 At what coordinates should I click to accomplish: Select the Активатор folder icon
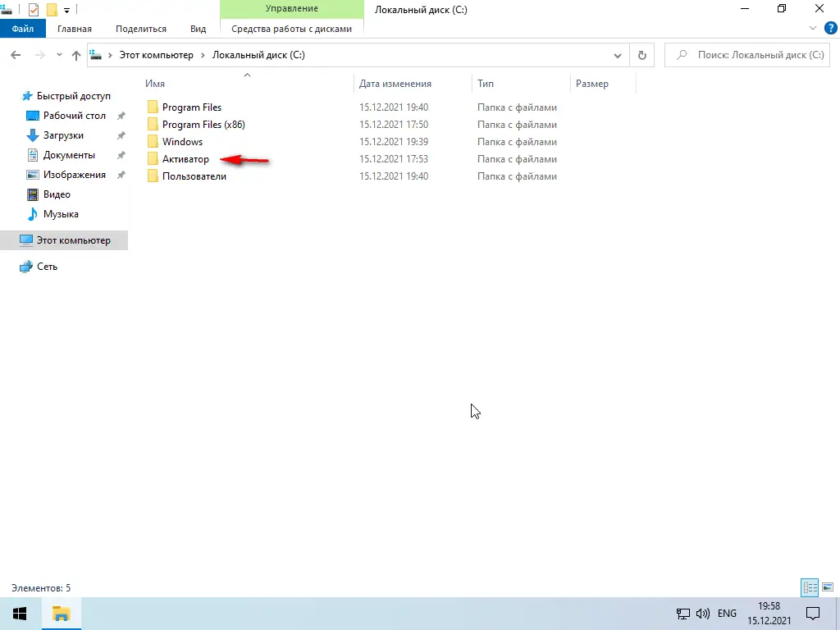point(153,158)
